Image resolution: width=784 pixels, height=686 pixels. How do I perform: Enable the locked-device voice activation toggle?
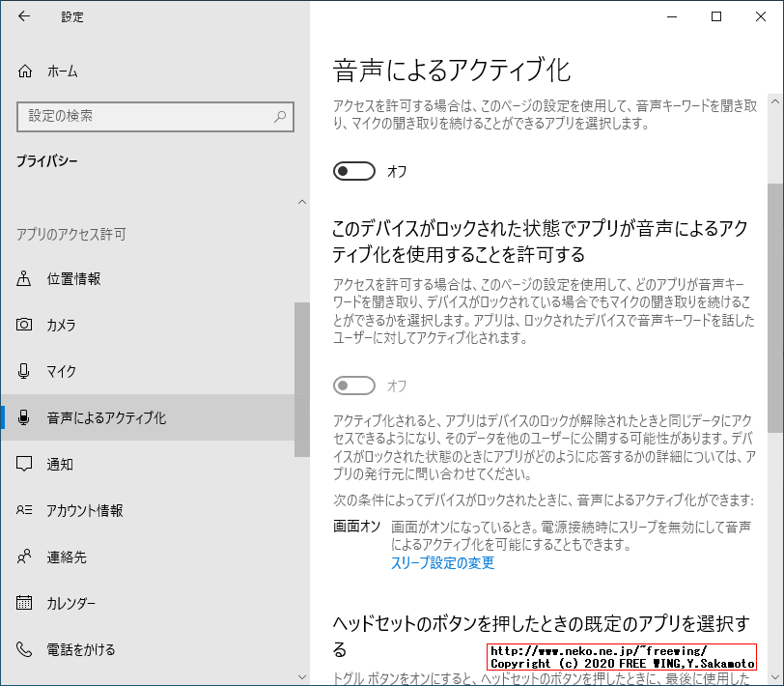[x=353, y=385]
